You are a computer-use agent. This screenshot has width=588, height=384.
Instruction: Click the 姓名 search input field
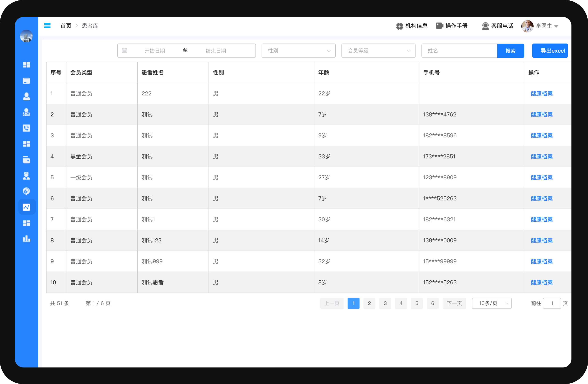[459, 51]
